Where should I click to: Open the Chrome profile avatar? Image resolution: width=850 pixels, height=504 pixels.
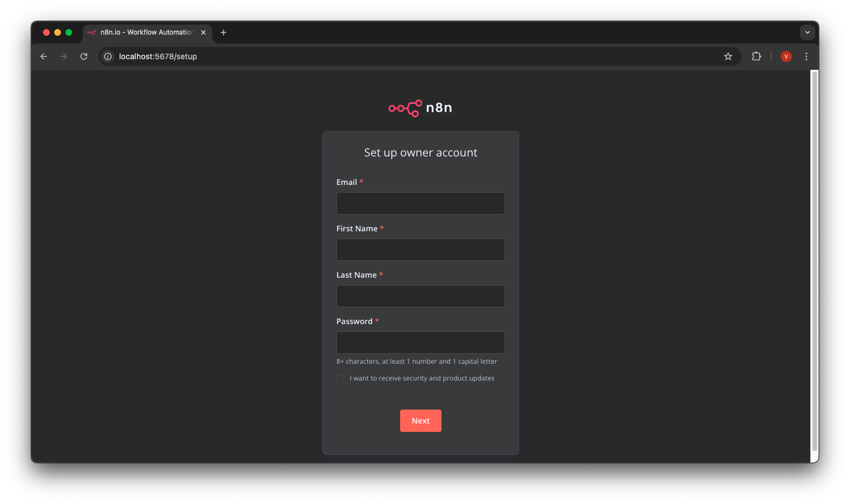[x=786, y=56]
